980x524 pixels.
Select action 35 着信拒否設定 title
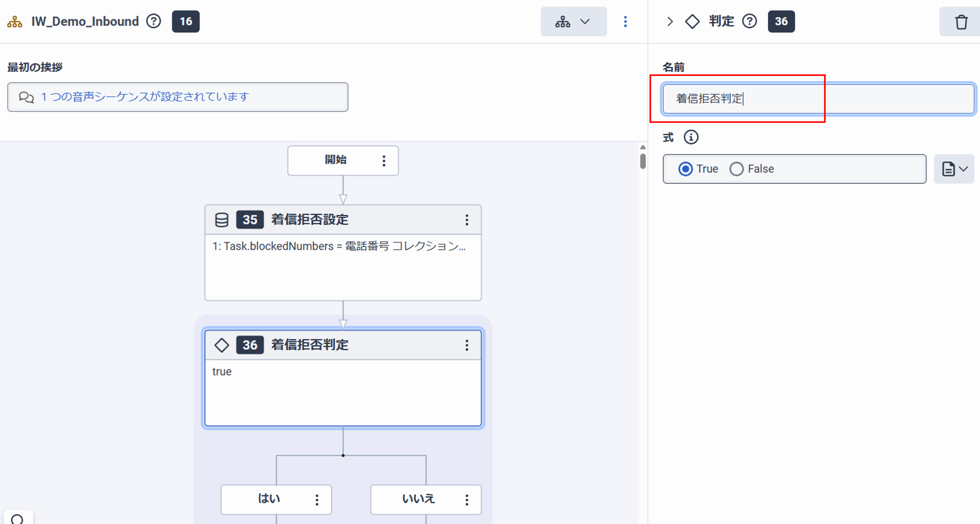(x=310, y=220)
